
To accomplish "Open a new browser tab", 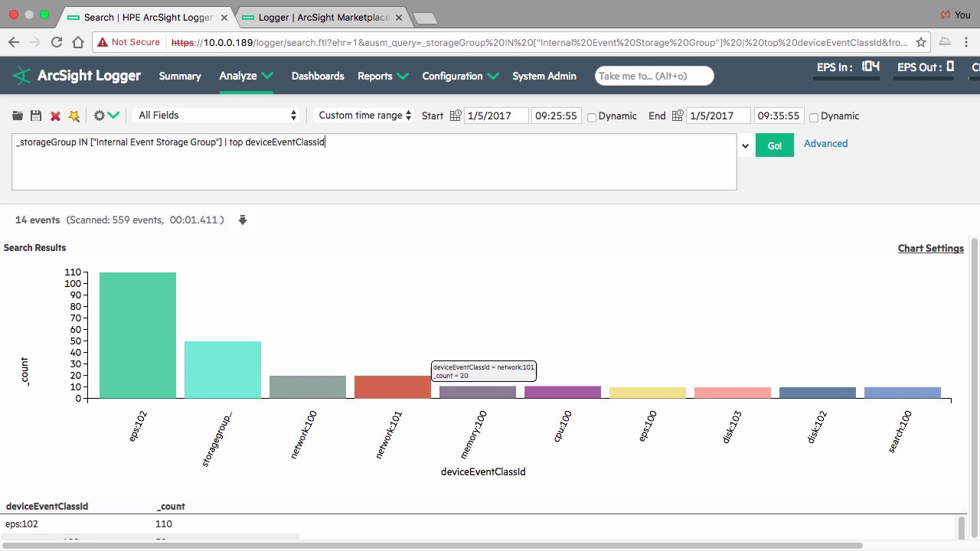I will pos(426,18).
